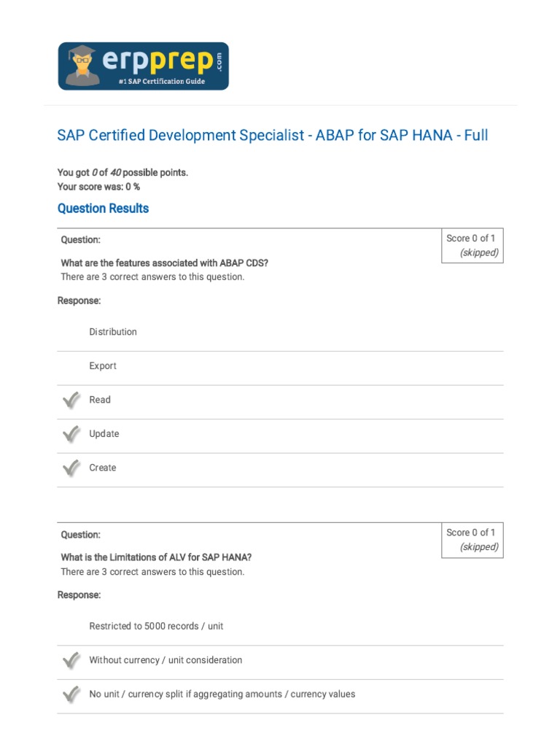Screen dimensions: 560x747
Task: Click checkmark next to No unit split answer
Action: coord(71,694)
